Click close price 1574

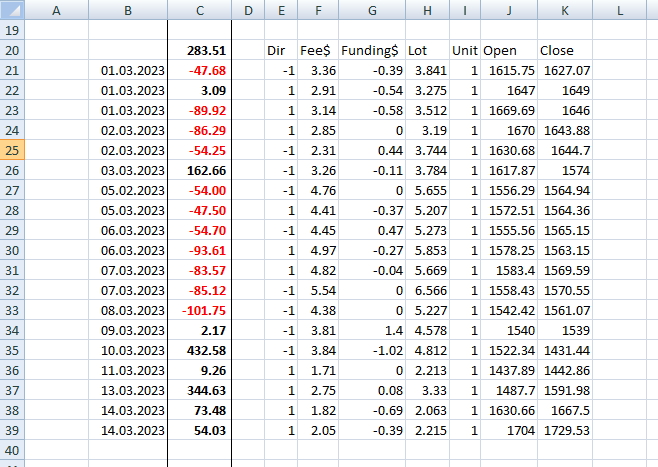pos(565,170)
